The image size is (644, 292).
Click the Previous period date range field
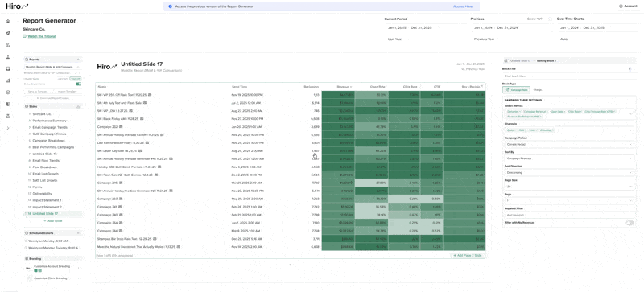(x=512, y=28)
